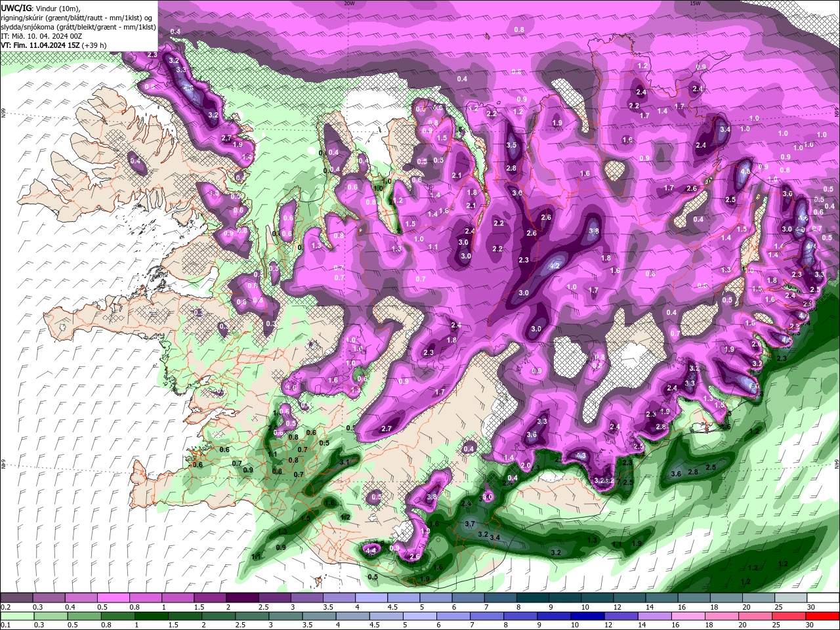
Task: Click top legend swatch between 1 and 1.5
Action: click(177, 598)
